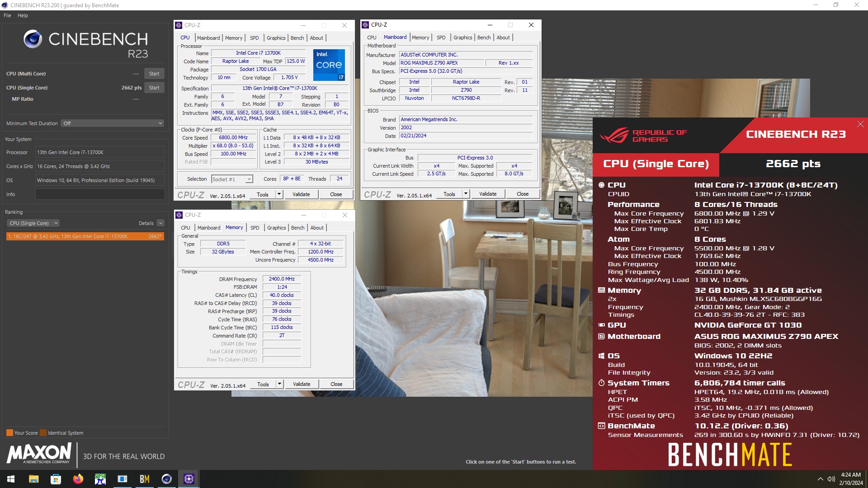Switch to Mainboard tab in processor CPU-Z
This screenshot has height=488, width=868.
click(x=208, y=38)
